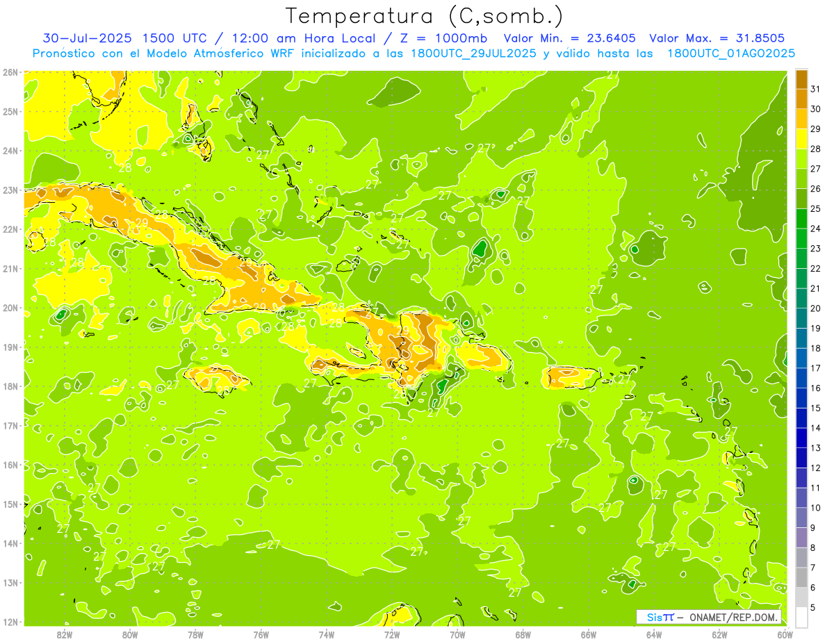Click the color bar label '31'
Viewport: 834px width, 644px height.
(x=816, y=89)
